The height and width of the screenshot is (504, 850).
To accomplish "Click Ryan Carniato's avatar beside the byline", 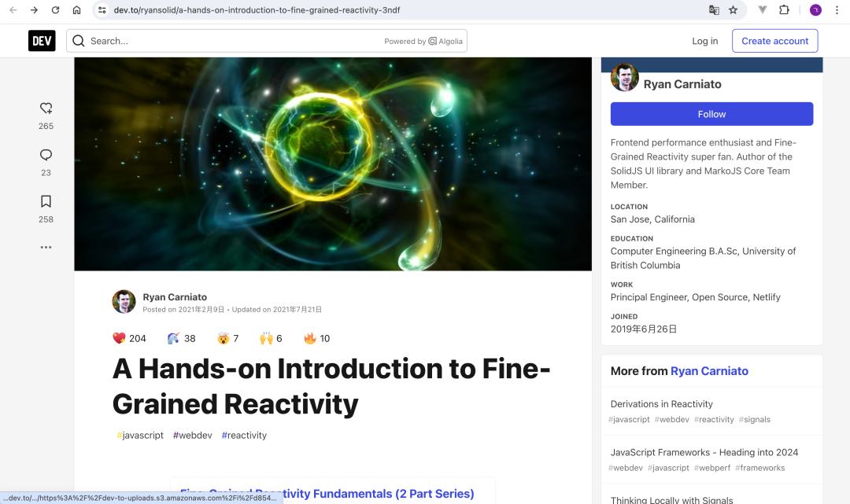I will coord(124,302).
